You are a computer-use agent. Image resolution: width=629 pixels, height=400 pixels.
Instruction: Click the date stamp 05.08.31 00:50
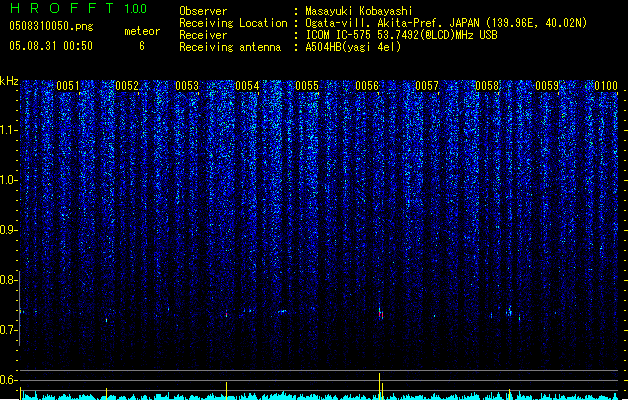pyautogui.click(x=51, y=46)
